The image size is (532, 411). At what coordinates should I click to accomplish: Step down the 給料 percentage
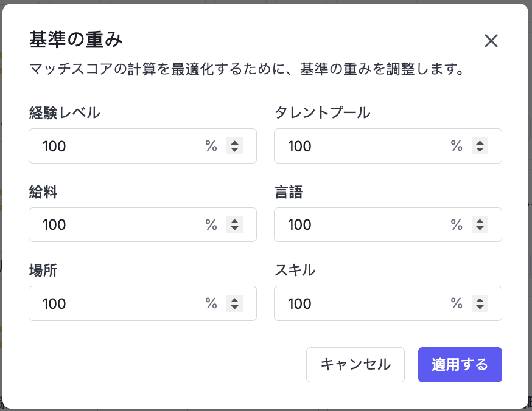click(234, 229)
